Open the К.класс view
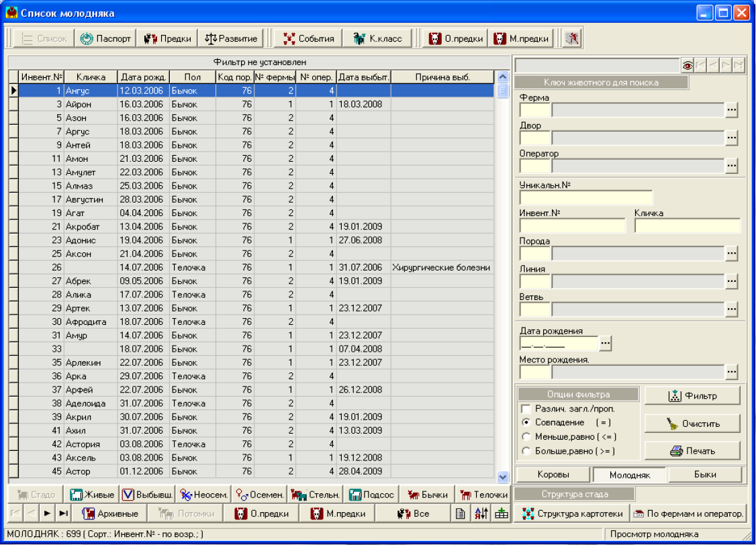 click(377, 38)
